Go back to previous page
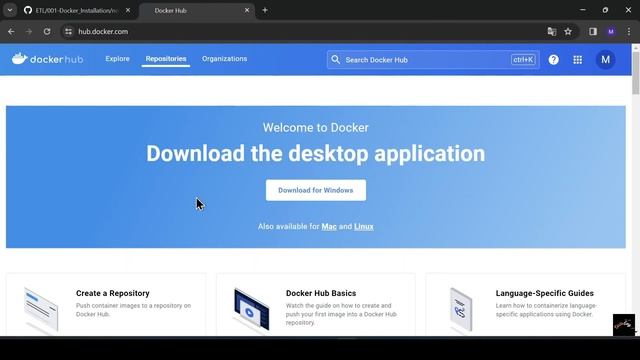The height and width of the screenshot is (360, 640). pyautogui.click(x=11, y=31)
